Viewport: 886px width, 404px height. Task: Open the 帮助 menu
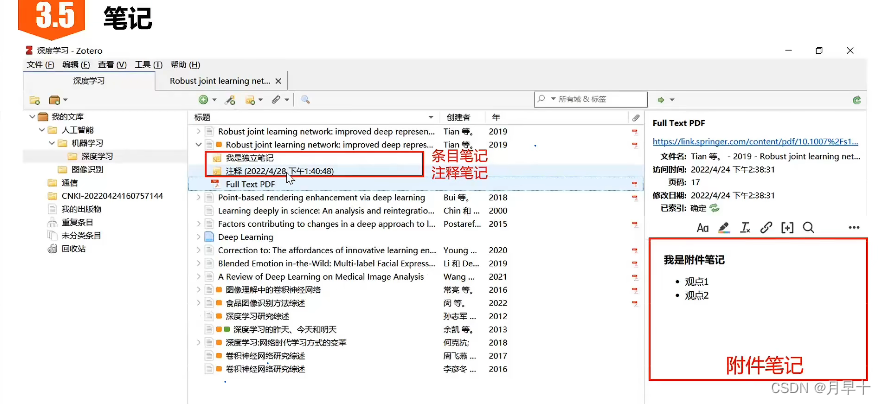coord(185,64)
